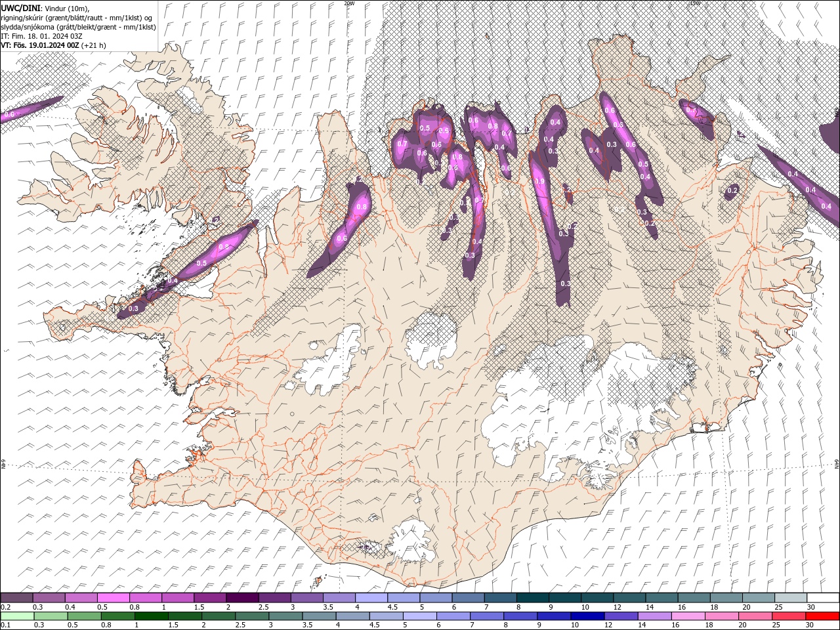
Task: Click the '20W' longitude label at top
Action: coord(349,3)
